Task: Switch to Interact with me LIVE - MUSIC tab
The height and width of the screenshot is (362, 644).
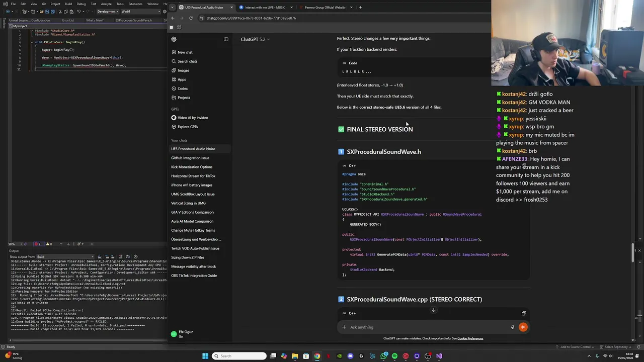Action: pyautogui.click(x=265, y=8)
